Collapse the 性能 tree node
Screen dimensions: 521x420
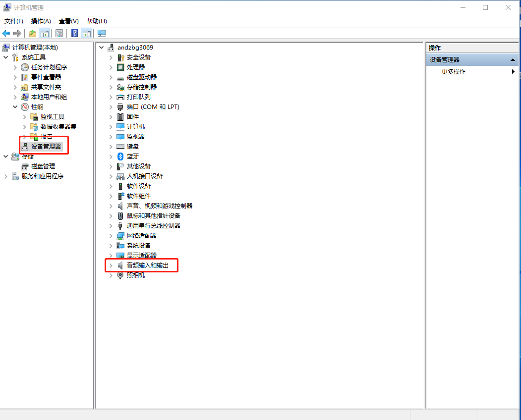(15, 107)
